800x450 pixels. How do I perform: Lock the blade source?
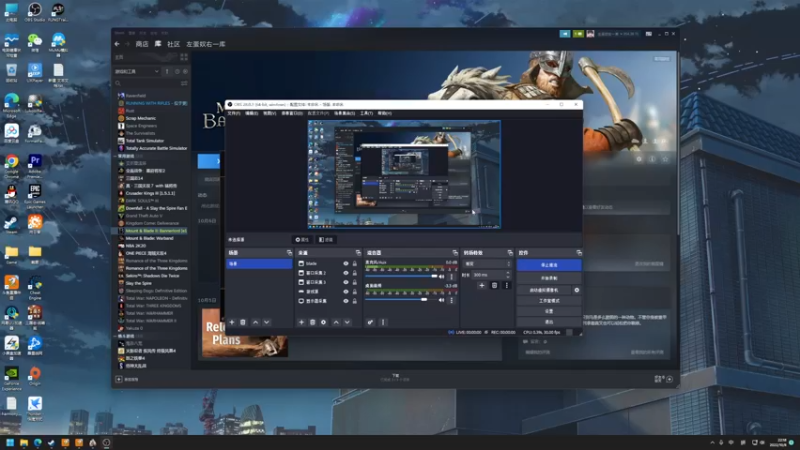click(x=355, y=264)
